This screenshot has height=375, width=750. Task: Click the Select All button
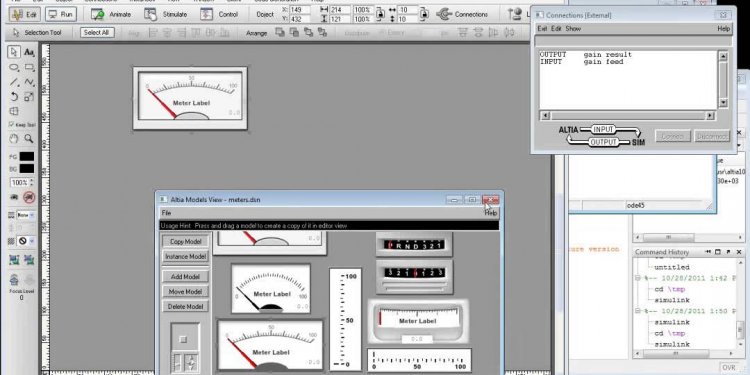(x=97, y=33)
